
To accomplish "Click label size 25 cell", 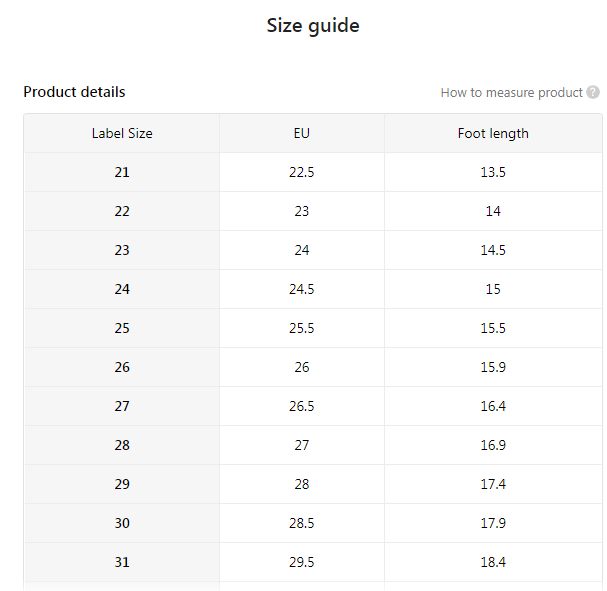I will coord(122,328).
